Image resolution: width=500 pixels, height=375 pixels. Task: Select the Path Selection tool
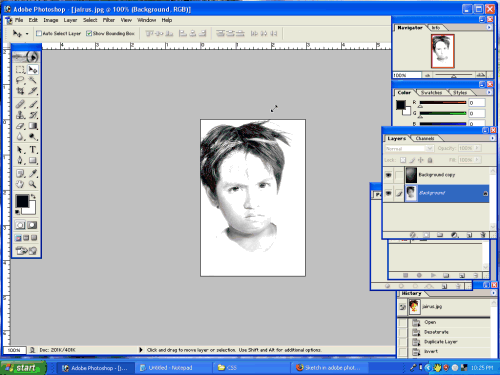point(20,150)
